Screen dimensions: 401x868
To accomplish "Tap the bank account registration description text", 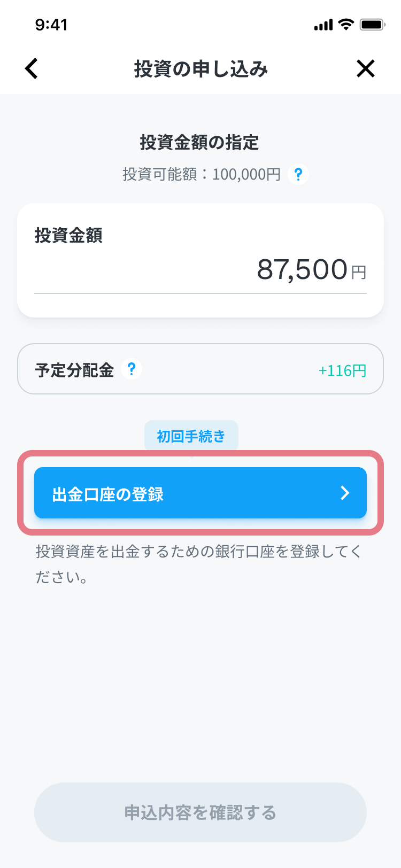I will [199, 564].
